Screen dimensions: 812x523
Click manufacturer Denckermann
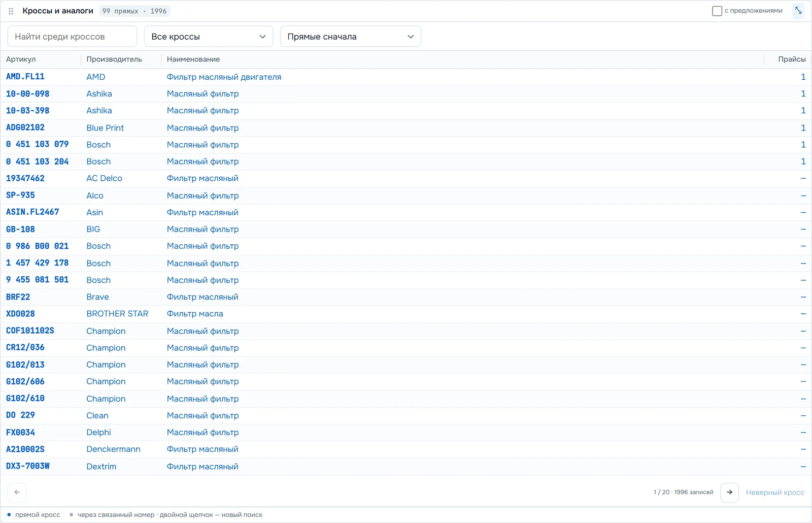pos(113,449)
